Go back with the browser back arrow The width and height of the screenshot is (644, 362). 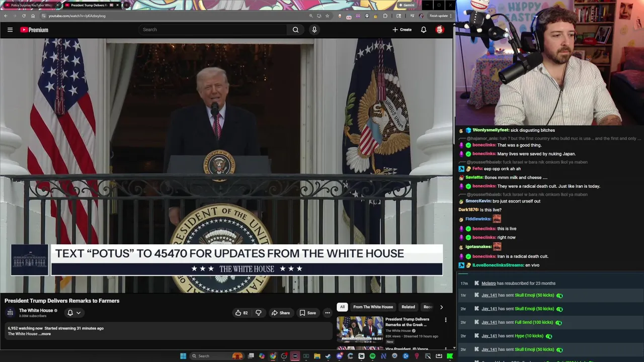point(6,16)
